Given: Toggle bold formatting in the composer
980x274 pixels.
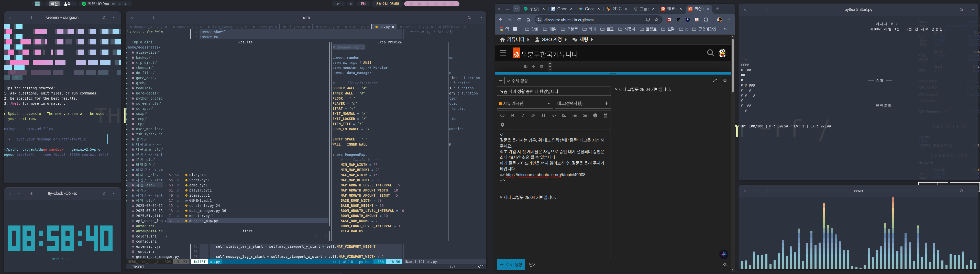Looking at the screenshot, I should (512, 115).
